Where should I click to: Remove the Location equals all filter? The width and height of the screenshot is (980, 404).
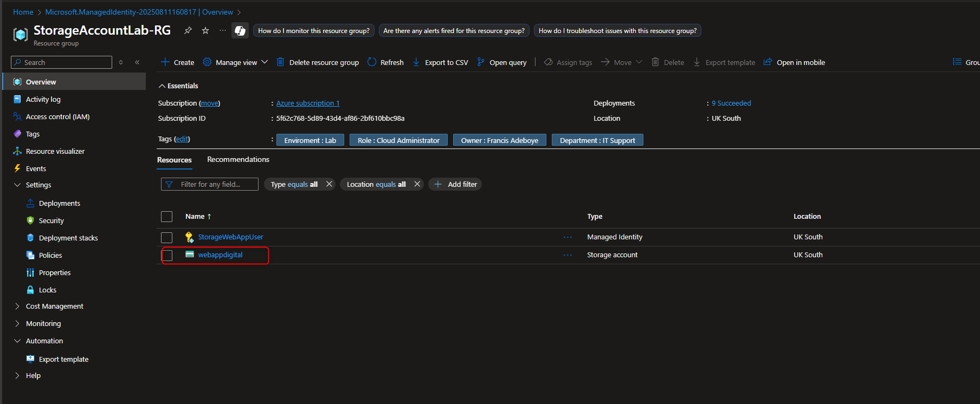coord(417,184)
